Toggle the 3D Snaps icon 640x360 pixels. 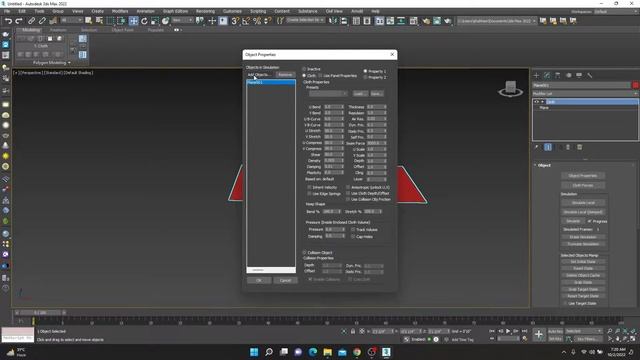click(x=235, y=21)
